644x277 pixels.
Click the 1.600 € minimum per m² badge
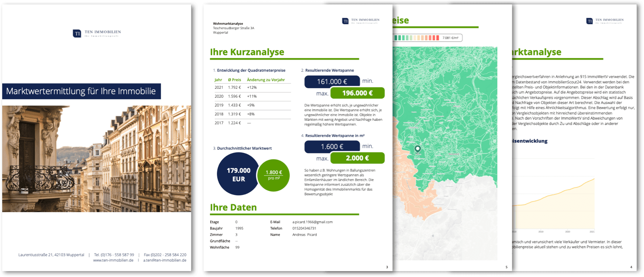point(332,147)
